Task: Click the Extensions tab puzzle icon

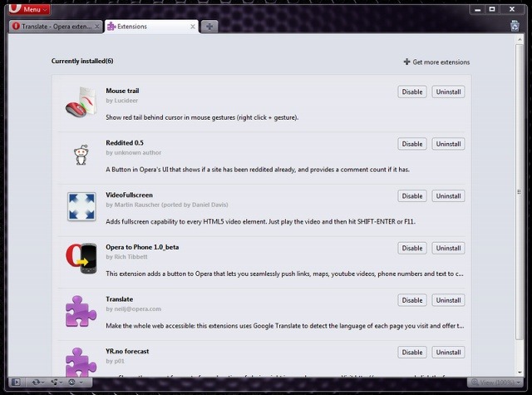Action: click(111, 26)
